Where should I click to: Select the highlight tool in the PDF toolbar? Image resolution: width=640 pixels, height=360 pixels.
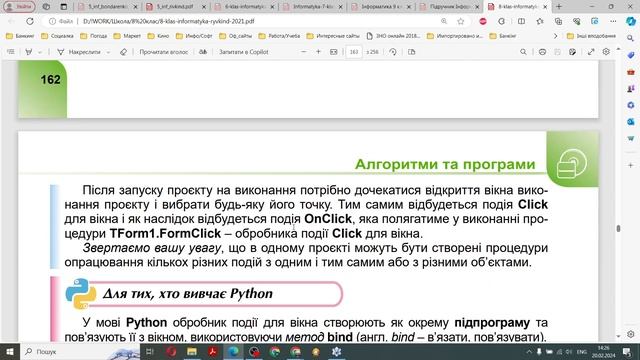[29, 52]
